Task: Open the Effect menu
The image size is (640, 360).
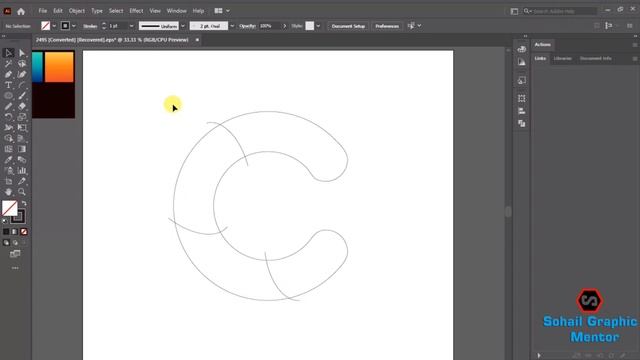Action: pos(136,11)
